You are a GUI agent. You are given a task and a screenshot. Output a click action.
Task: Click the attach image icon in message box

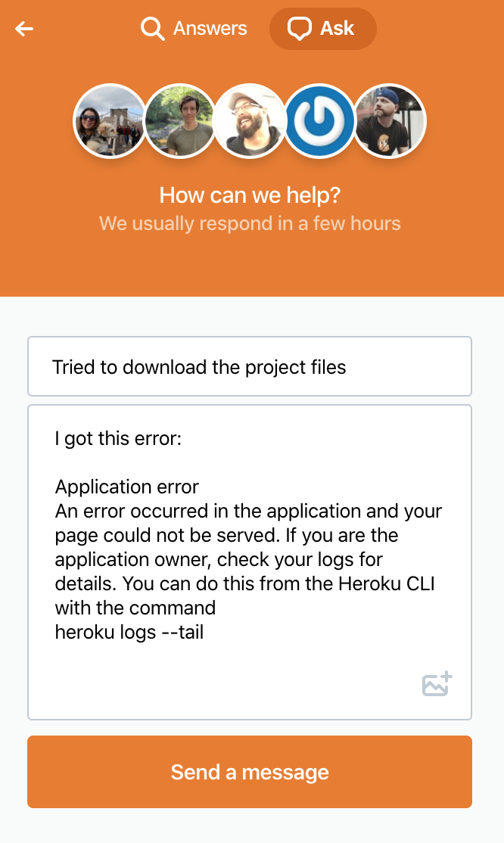point(437,684)
